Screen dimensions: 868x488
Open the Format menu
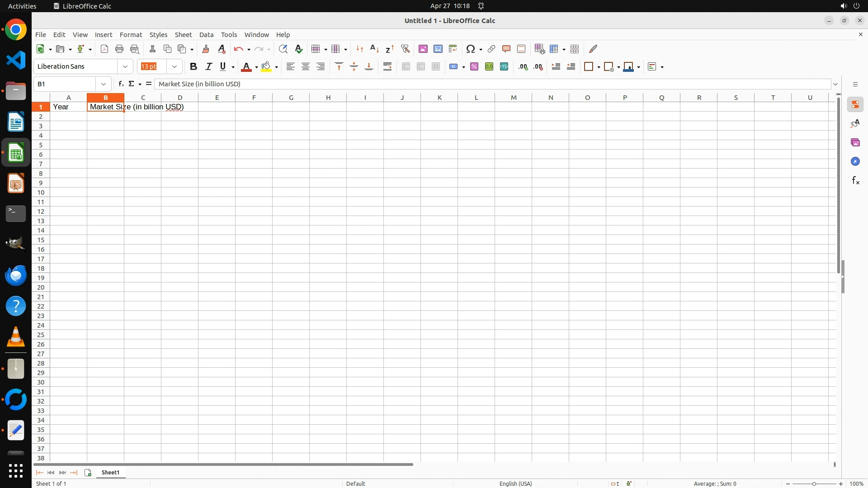click(x=131, y=35)
